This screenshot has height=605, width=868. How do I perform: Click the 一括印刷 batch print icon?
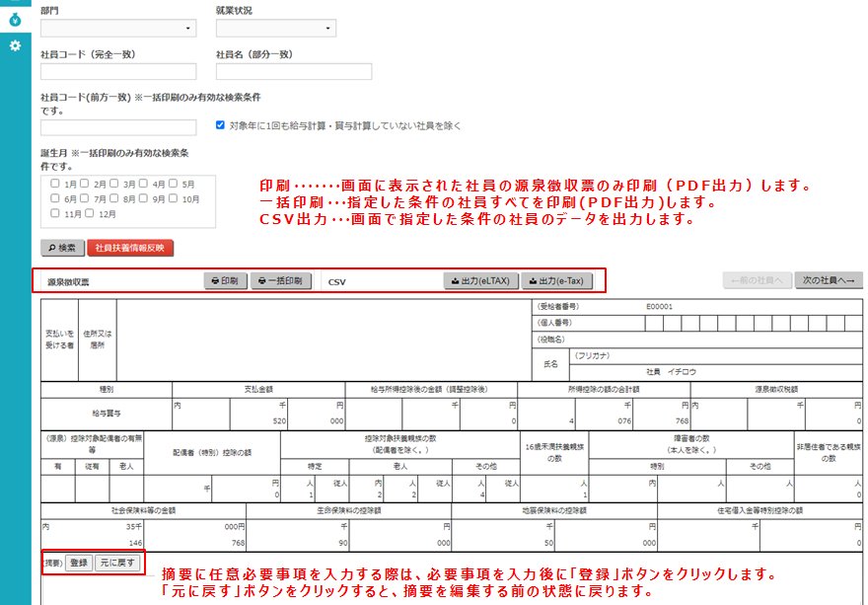coord(261,279)
